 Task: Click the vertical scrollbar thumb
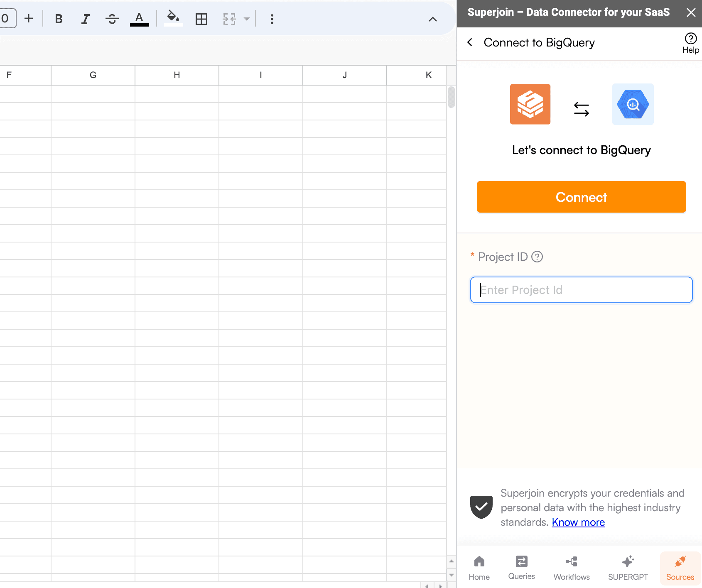tap(451, 97)
